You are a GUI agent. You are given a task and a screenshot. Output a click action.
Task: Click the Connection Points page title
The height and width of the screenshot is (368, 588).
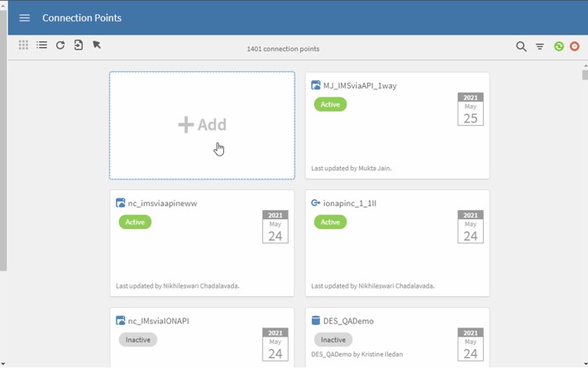pos(82,17)
